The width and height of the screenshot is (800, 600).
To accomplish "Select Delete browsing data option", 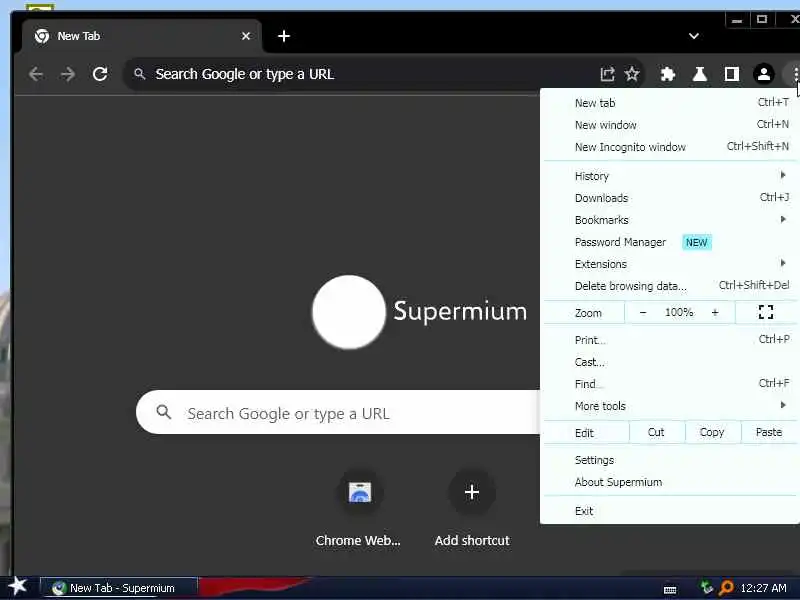I will click(x=669, y=286).
